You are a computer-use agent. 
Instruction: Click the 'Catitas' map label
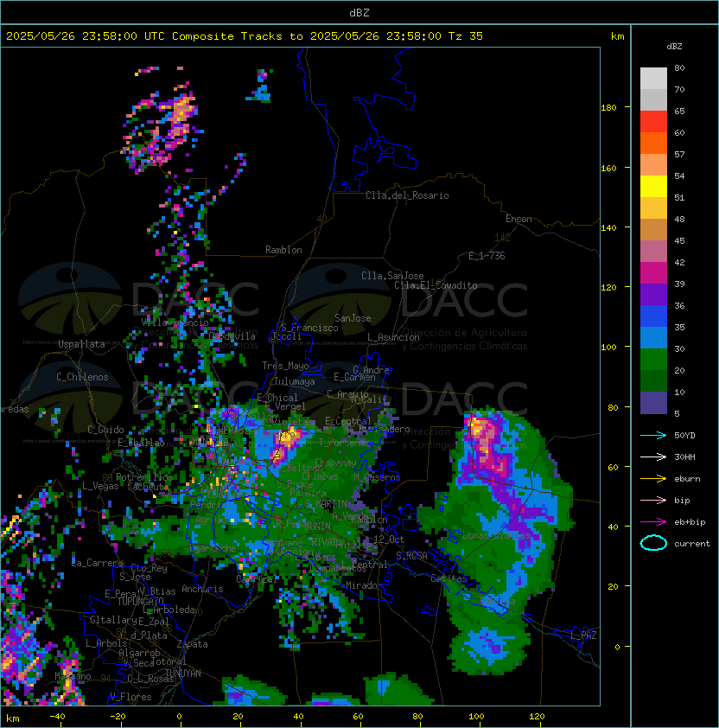tap(449, 578)
